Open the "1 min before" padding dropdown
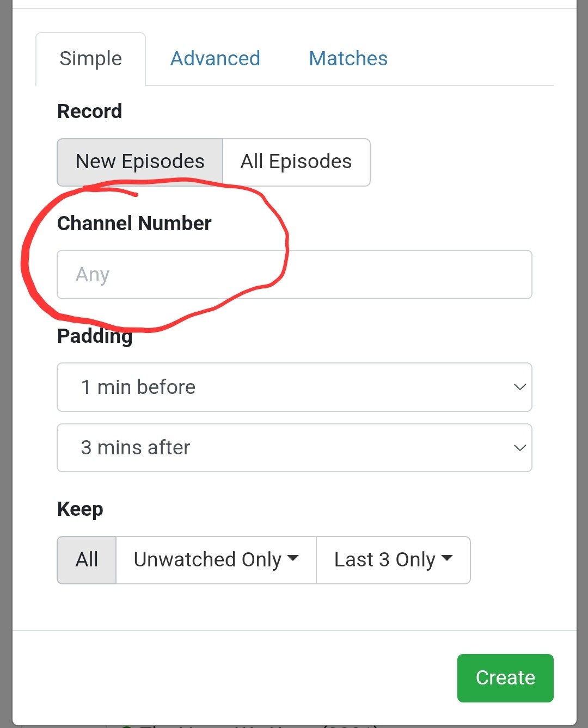 (294, 387)
